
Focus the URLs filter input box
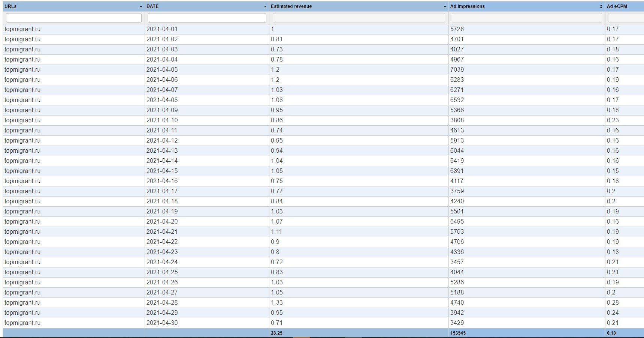[74, 18]
